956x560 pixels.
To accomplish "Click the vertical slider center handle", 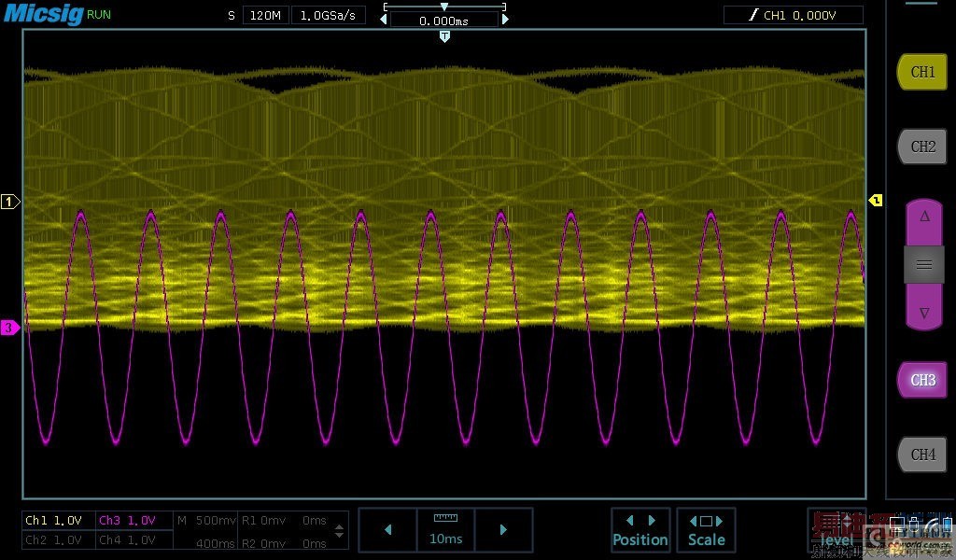I will pyautogui.click(x=923, y=264).
